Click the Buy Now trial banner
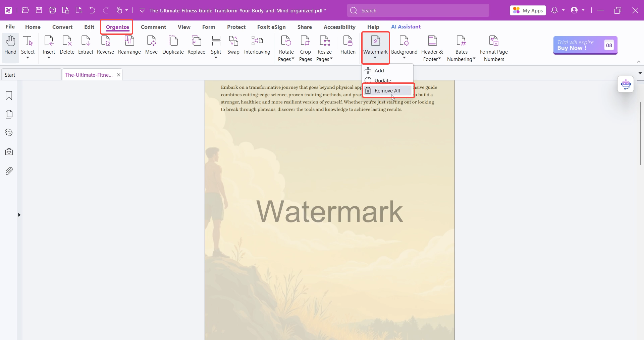 point(585,45)
